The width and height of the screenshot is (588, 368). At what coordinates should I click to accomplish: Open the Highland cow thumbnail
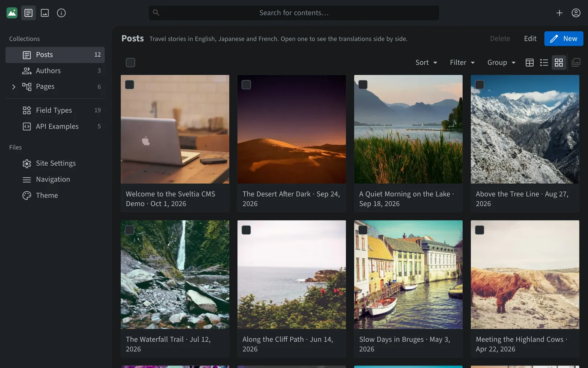[525, 275]
